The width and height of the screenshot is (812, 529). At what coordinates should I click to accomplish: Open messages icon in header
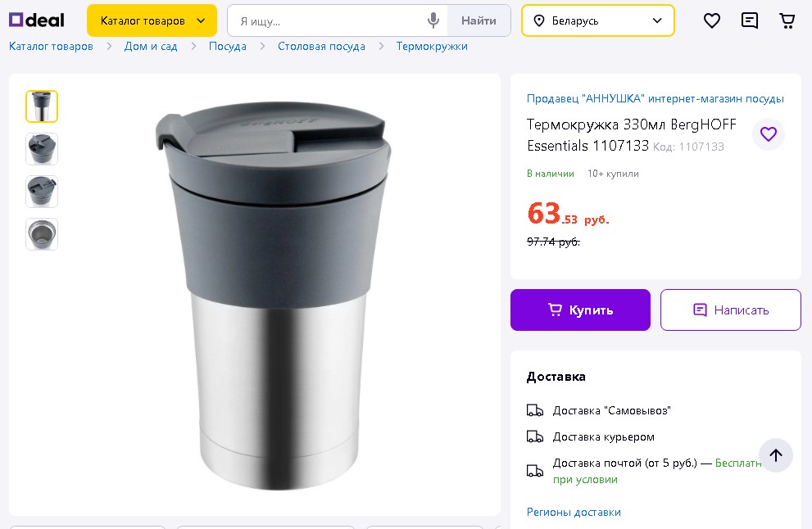pyautogui.click(x=750, y=20)
